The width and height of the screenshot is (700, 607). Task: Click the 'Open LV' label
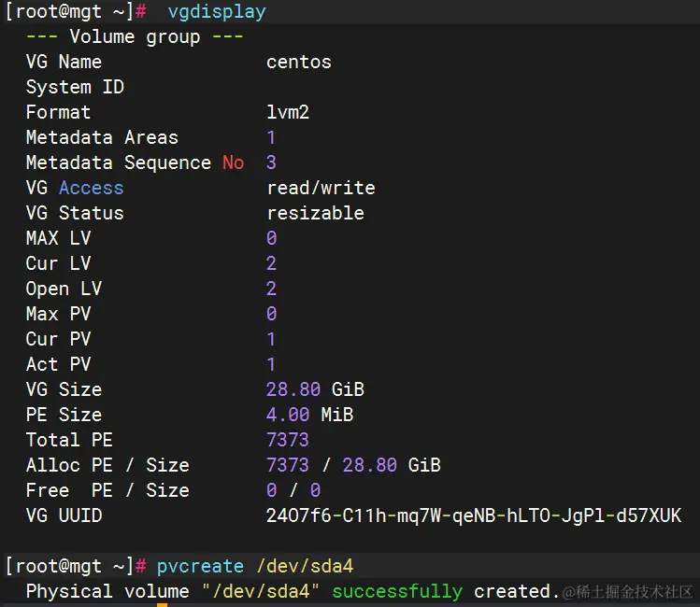[64, 289]
